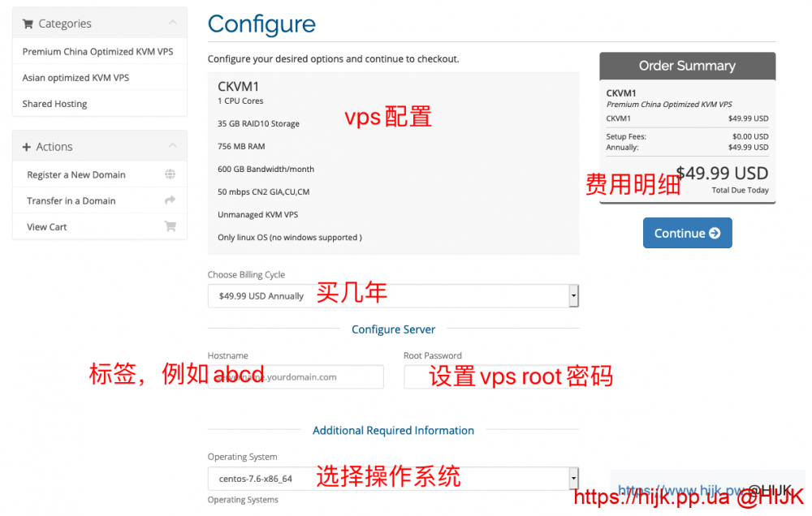Click the Continue button
The image size is (812, 516).
[687, 233]
